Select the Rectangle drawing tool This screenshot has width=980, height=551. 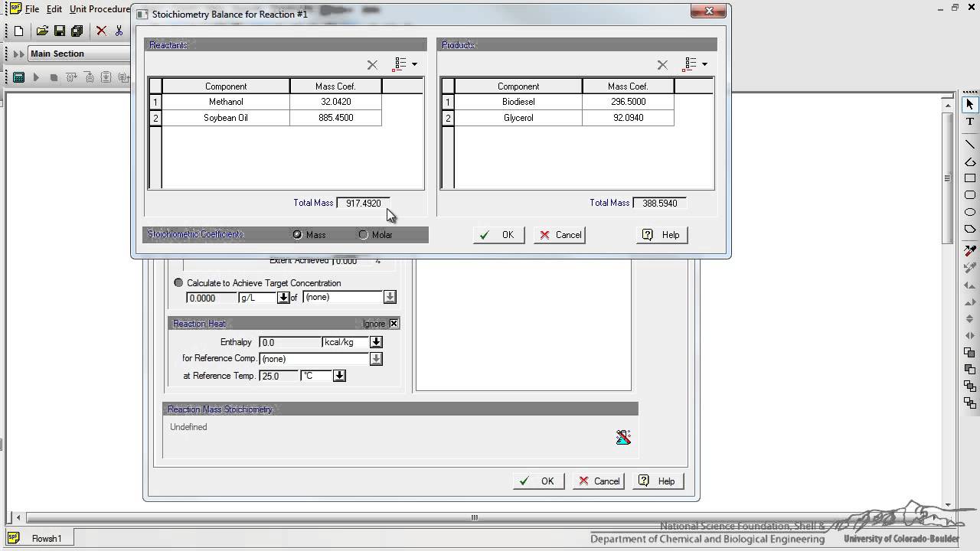click(x=970, y=178)
